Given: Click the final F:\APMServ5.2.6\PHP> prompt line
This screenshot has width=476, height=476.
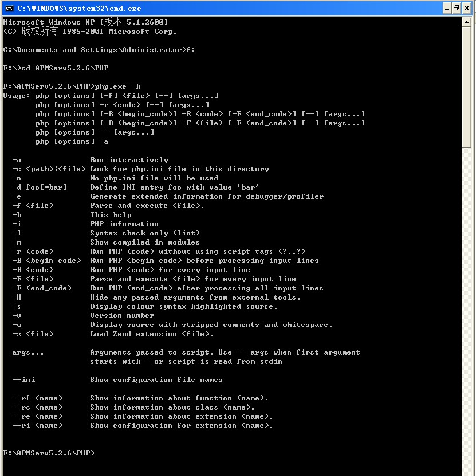Looking at the screenshot, I should pos(49,453).
